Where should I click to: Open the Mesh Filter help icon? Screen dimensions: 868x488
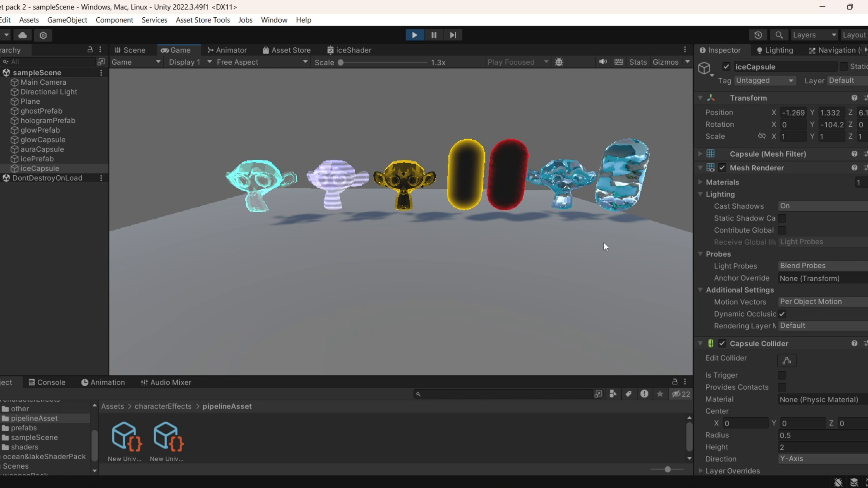point(854,154)
